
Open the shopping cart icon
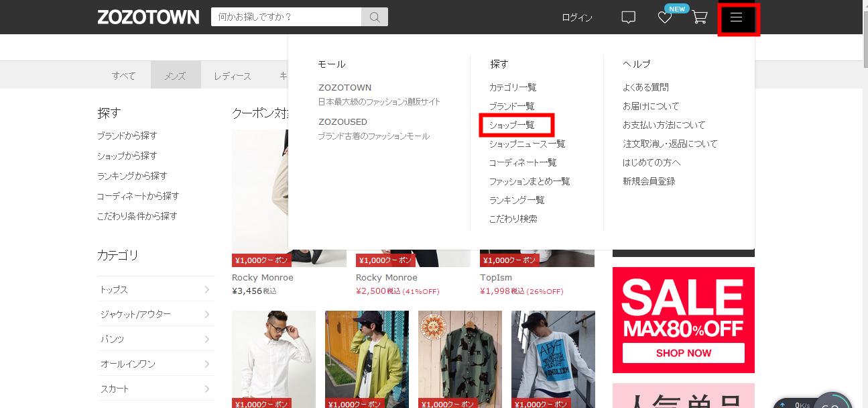click(x=700, y=17)
